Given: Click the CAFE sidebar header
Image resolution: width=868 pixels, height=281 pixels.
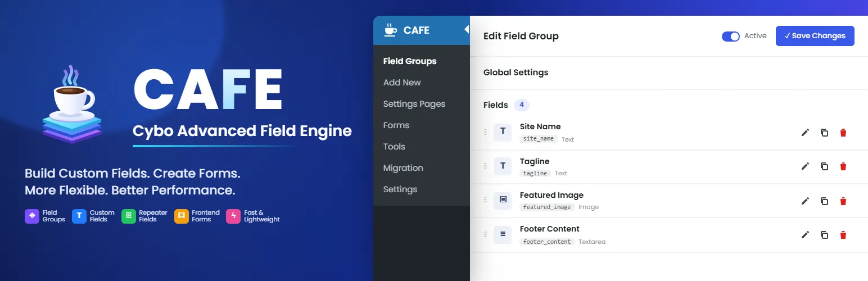Looking at the screenshot, I should coord(422,30).
